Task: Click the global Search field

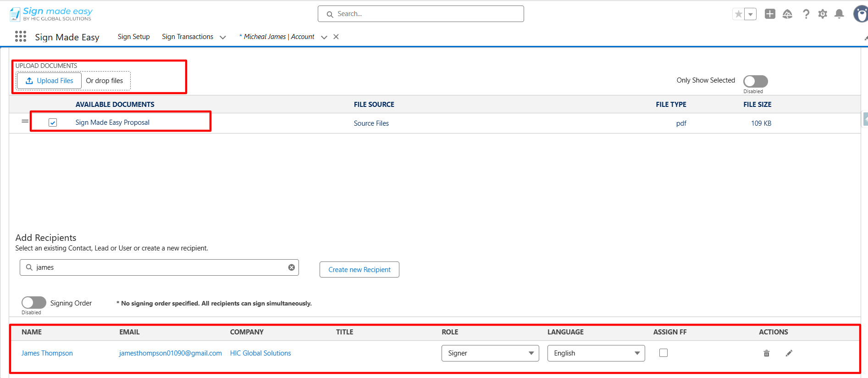Action: [x=420, y=14]
